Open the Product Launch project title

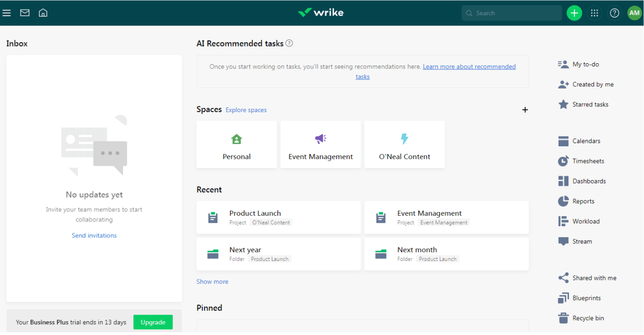[x=255, y=213]
